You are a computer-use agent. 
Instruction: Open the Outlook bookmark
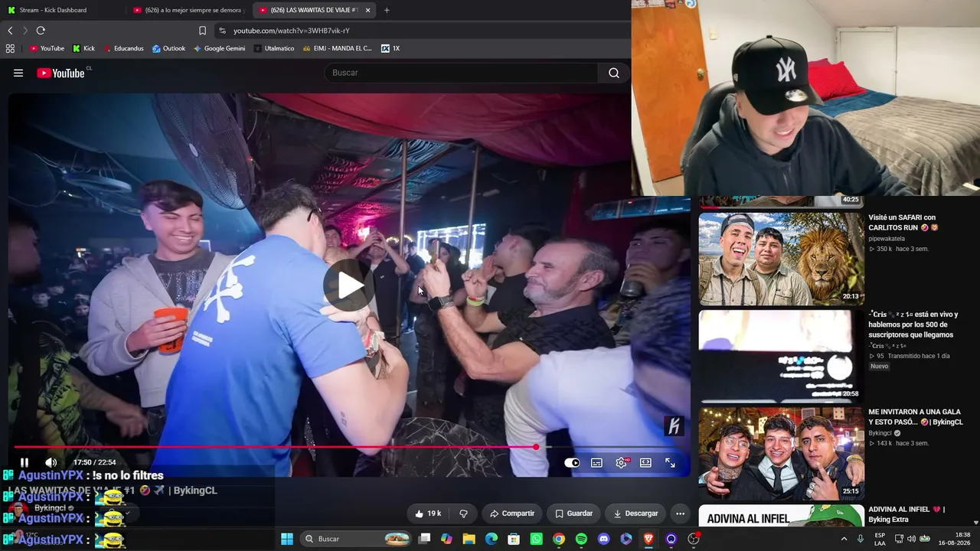pos(168,48)
